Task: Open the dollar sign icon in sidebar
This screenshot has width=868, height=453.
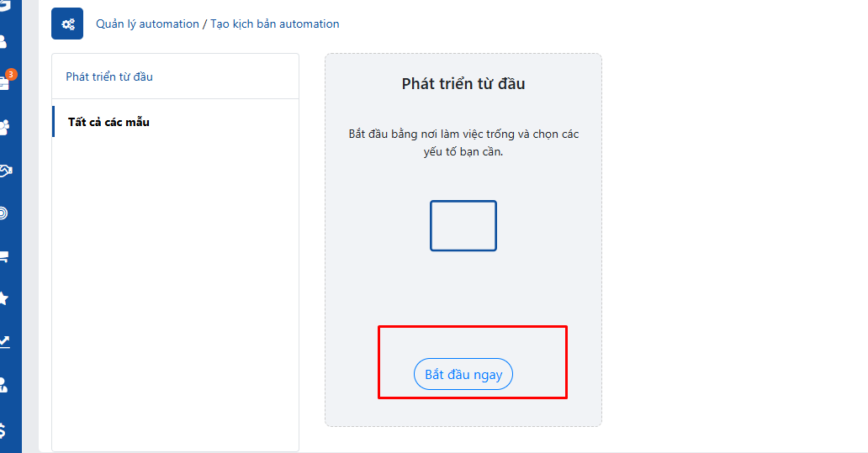Action: pyautogui.click(x=3, y=430)
